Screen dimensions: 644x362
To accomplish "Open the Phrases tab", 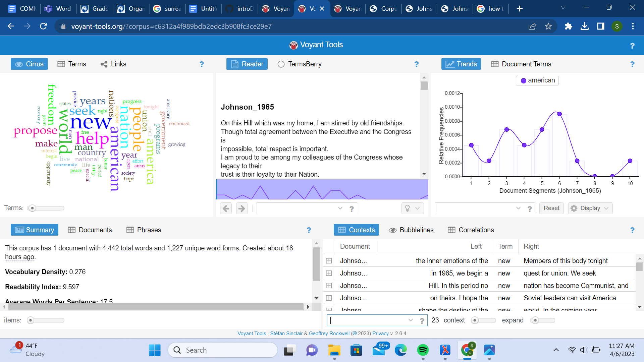I will click(x=144, y=230).
